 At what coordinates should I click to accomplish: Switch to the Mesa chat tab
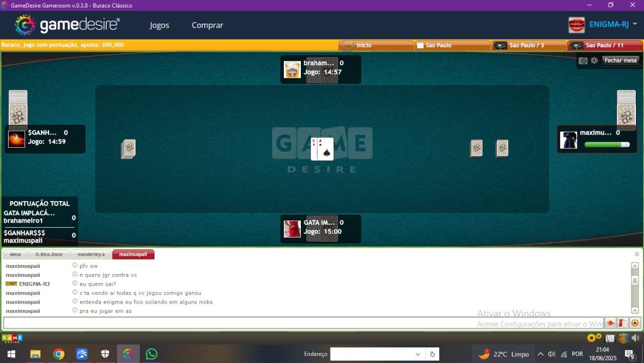click(15, 254)
